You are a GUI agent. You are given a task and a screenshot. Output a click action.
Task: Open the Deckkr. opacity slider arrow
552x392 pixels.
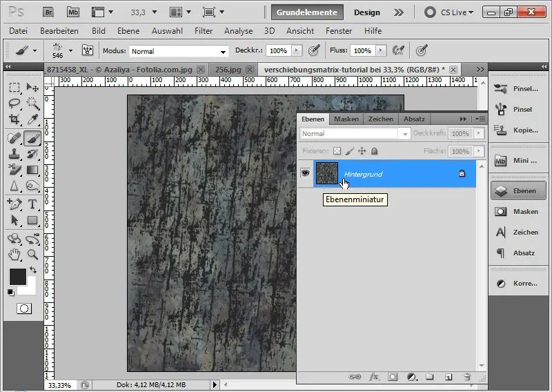click(x=297, y=50)
